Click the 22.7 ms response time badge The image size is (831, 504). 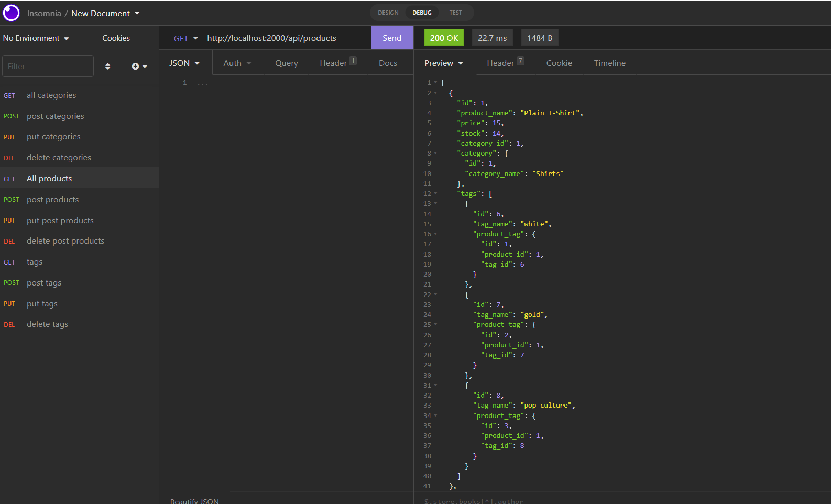493,38
